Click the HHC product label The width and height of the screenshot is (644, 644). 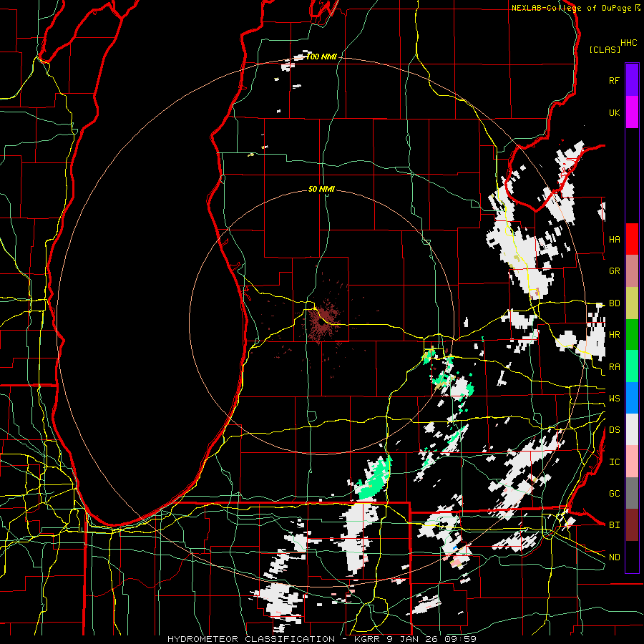[x=628, y=43]
